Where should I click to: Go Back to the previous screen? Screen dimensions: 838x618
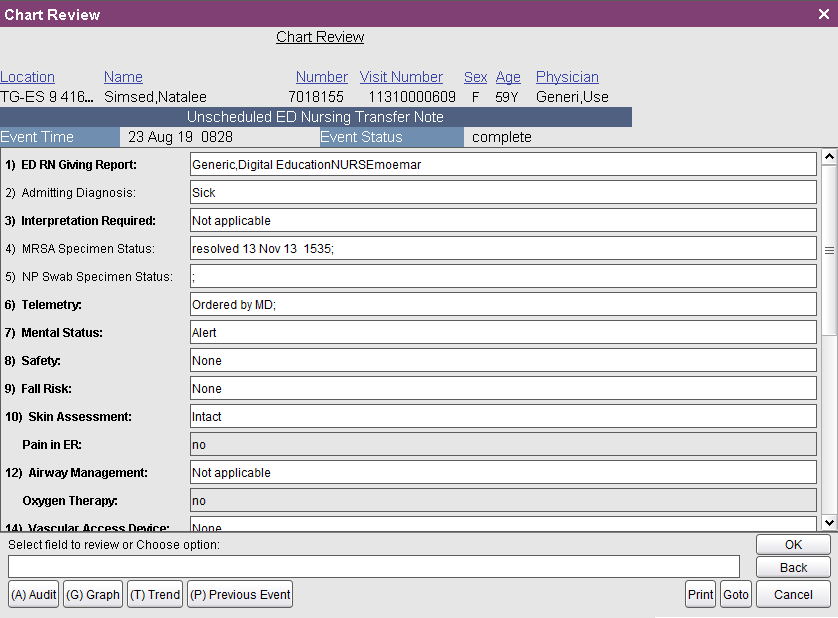[792, 567]
